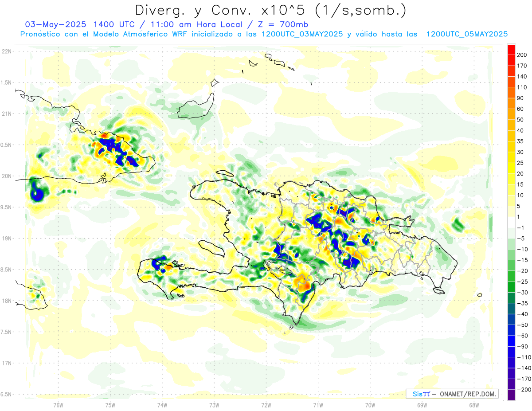
Task: Click the '-140' colorbar value
Action: [x=524, y=368]
